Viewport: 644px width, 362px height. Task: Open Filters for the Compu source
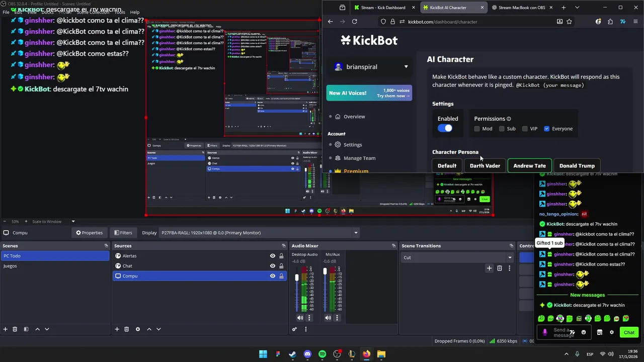pyautogui.click(x=123, y=233)
